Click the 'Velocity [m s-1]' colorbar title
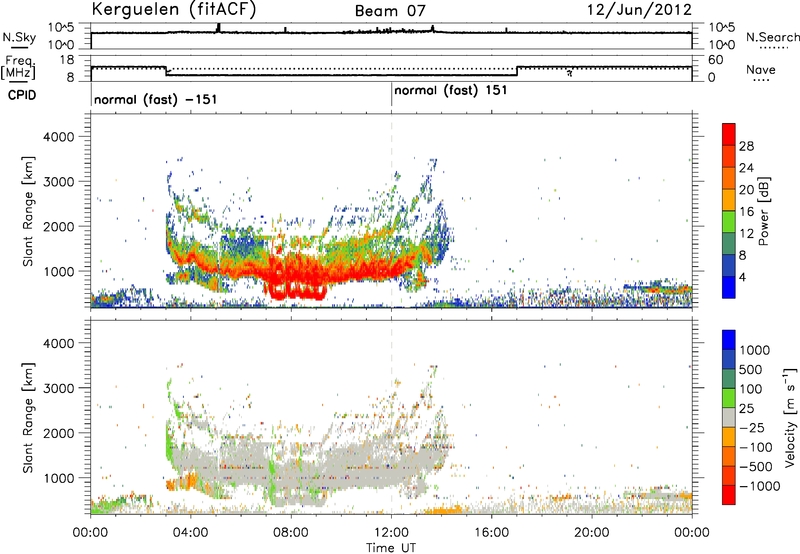800x554 pixels. (x=790, y=417)
